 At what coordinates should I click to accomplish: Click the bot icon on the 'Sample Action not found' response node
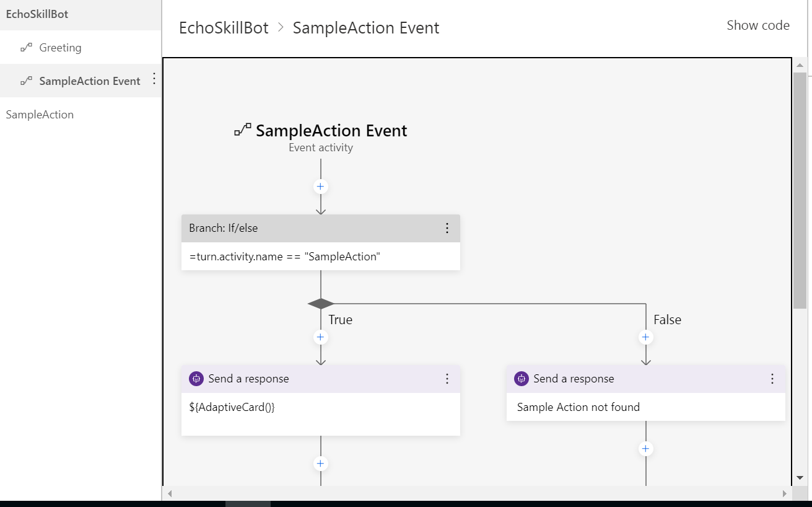pyautogui.click(x=521, y=379)
